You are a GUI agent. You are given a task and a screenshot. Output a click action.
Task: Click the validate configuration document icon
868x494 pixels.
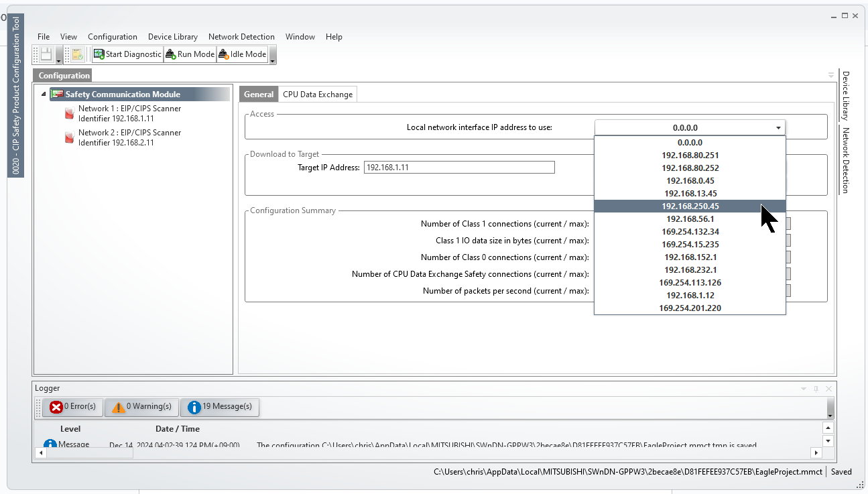tap(77, 54)
